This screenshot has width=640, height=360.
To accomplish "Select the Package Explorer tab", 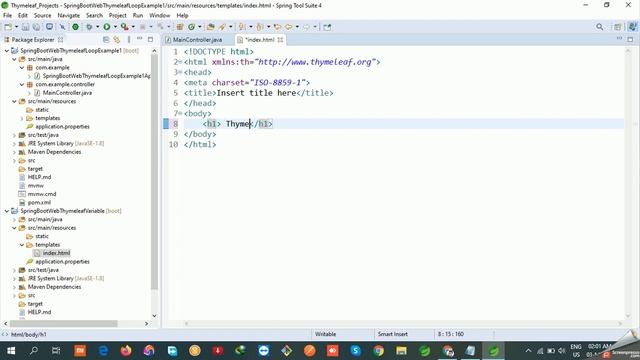I will coord(33,40).
